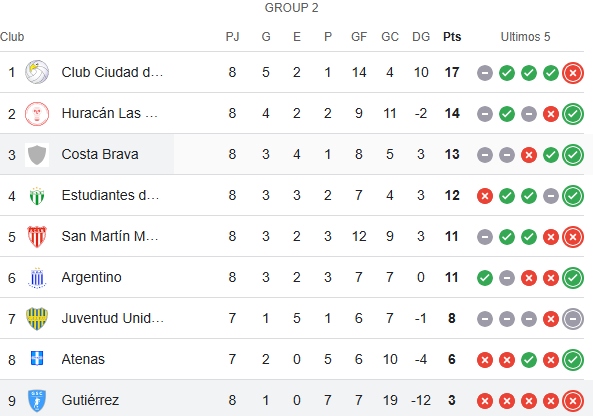This screenshot has width=593, height=416.
Task: Select the Ultimos 5 column header
Action: click(x=525, y=37)
